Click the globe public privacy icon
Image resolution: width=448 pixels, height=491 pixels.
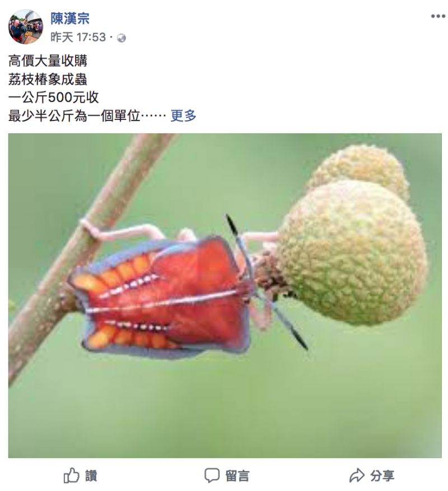(x=122, y=38)
